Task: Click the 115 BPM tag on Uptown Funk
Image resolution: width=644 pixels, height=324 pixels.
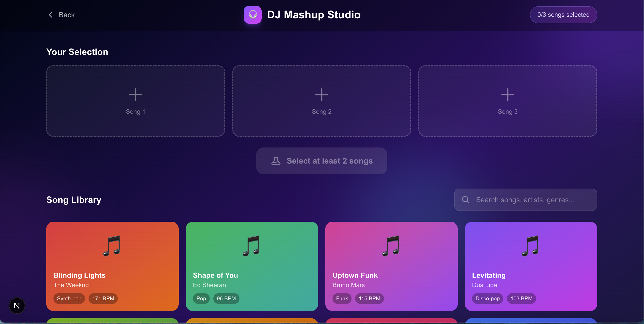Action: (x=369, y=299)
